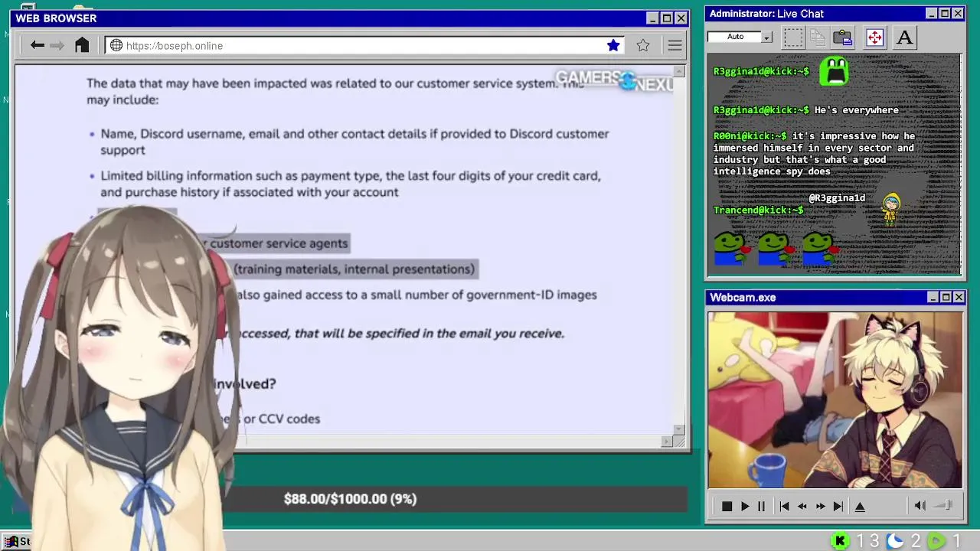Click the outlined favorites star icon

[643, 45]
